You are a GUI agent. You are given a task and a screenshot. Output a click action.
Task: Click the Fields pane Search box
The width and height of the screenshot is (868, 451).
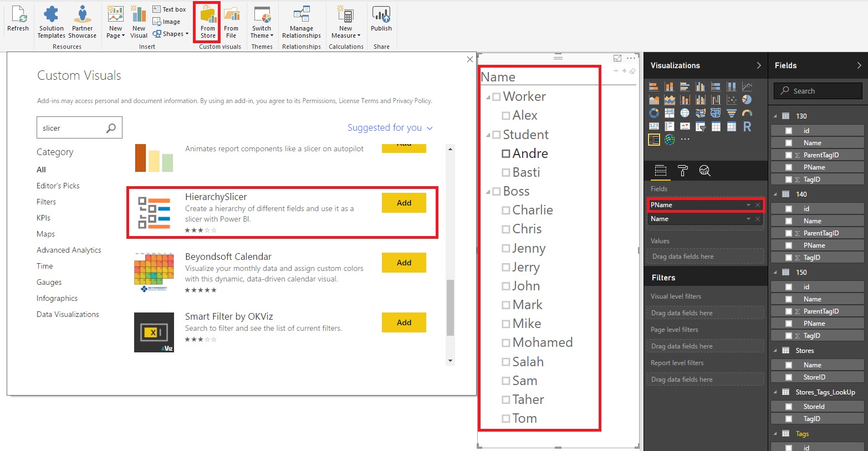click(818, 91)
